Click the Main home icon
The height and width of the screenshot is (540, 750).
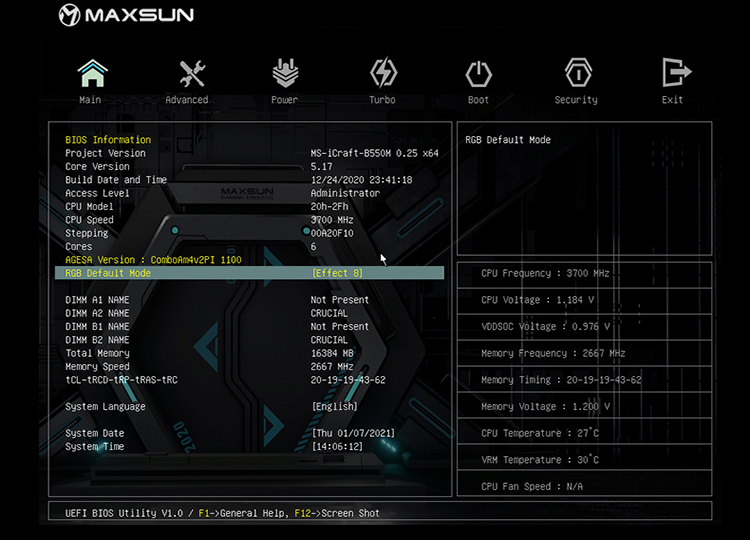92,73
